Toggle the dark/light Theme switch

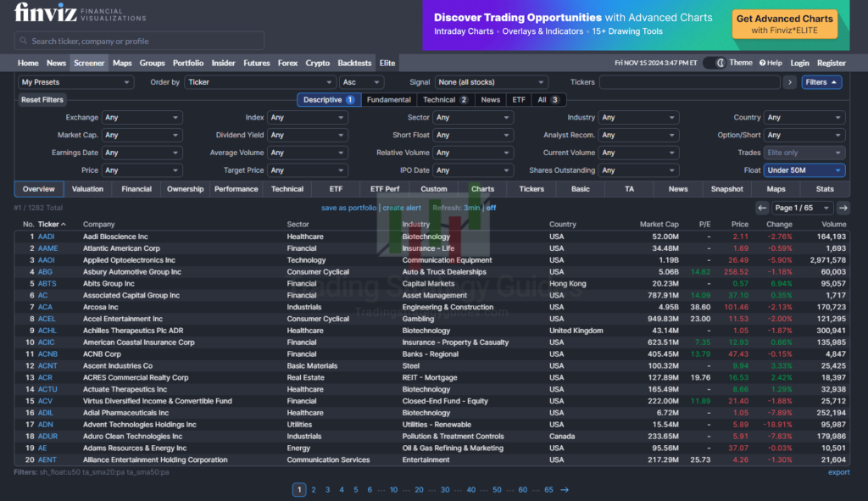click(716, 63)
